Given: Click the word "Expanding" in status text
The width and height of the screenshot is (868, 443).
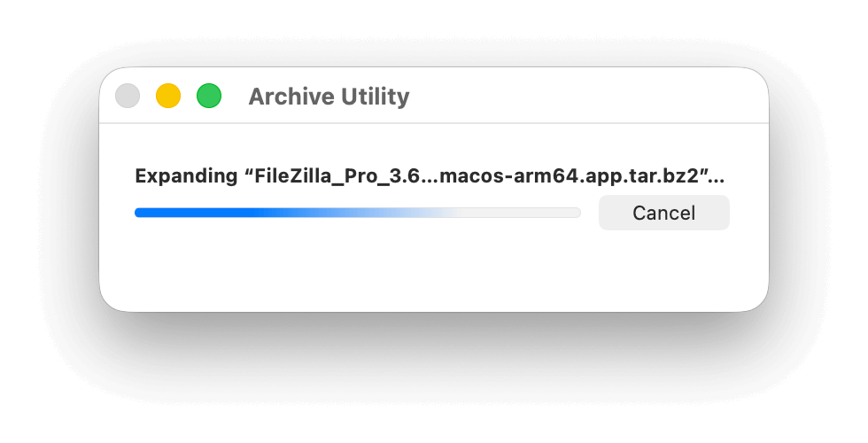Looking at the screenshot, I should 184,175.
